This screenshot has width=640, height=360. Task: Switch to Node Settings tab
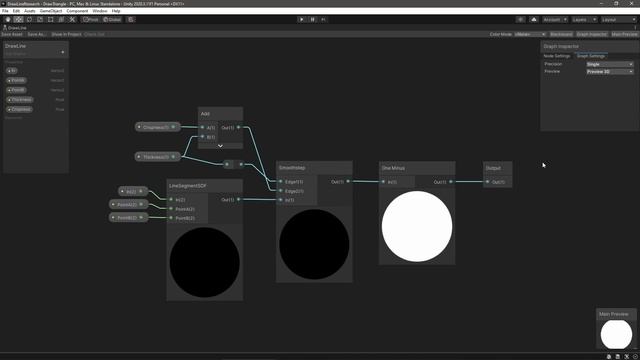pyautogui.click(x=557, y=56)
